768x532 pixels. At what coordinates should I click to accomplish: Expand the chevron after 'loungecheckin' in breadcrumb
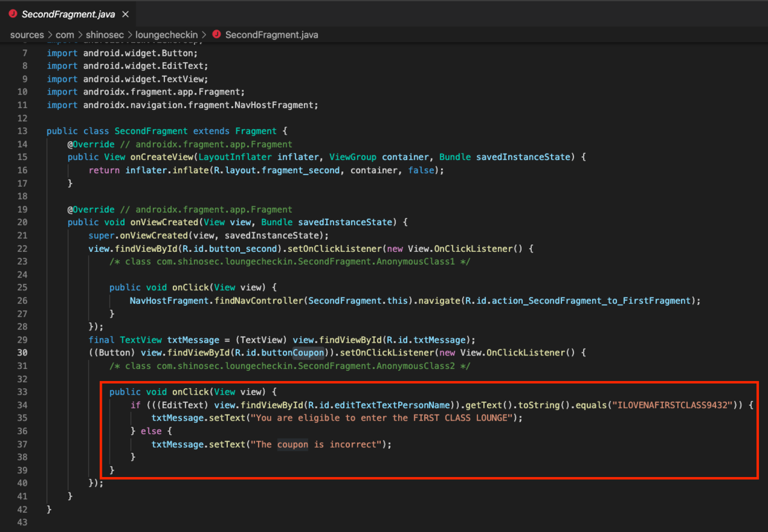(x=204, y=35)
